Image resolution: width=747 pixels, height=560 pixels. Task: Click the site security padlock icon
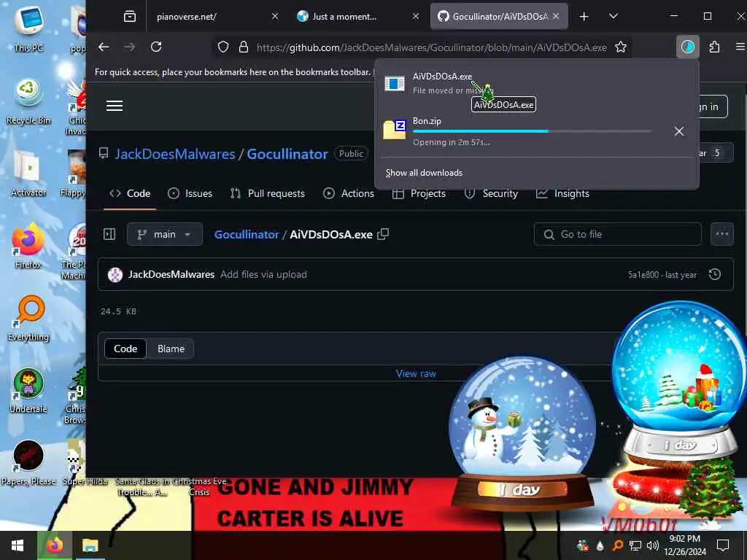tap(244, 47)
